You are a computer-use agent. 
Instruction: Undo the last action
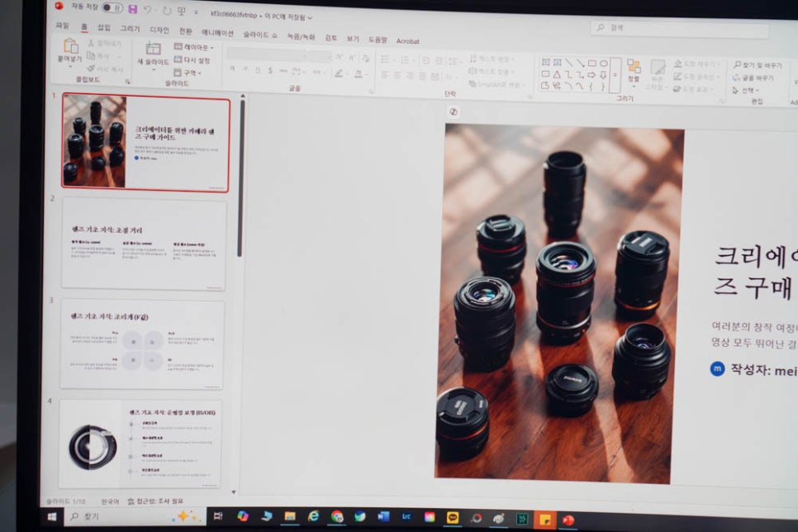[148, 10]
